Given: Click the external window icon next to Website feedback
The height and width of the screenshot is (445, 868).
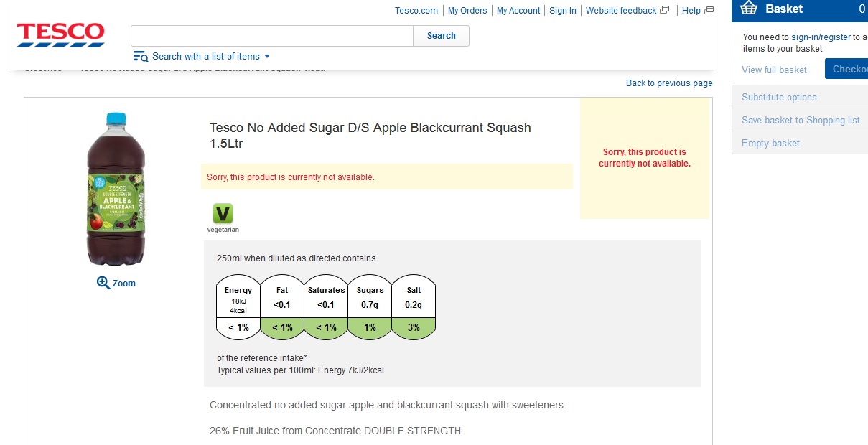Looking at the screenshot, I should (x=664, y=10).
